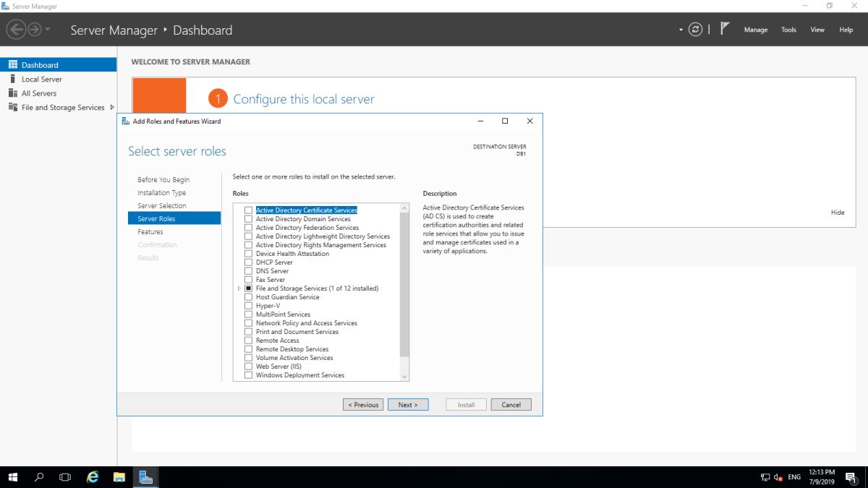
Task: Cancel the Add Roles and Features Wizard
Action: pyautogui.click(x=511, y=405)
